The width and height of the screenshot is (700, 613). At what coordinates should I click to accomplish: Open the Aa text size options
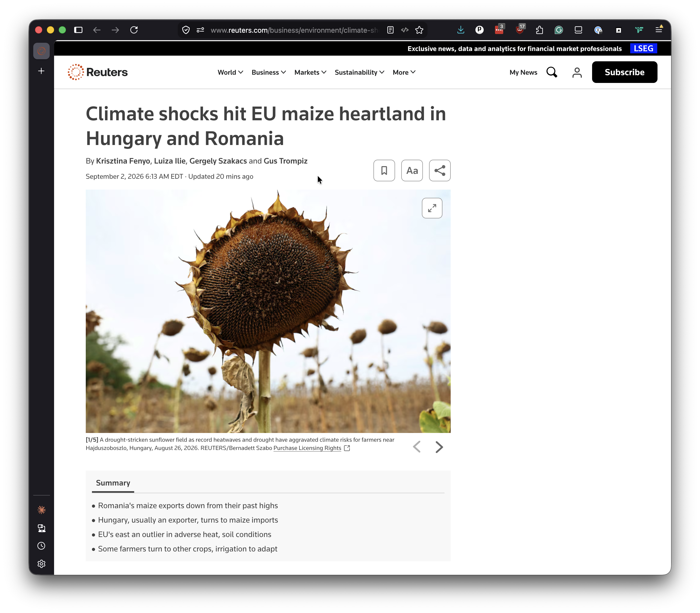(x=412, y=170)
